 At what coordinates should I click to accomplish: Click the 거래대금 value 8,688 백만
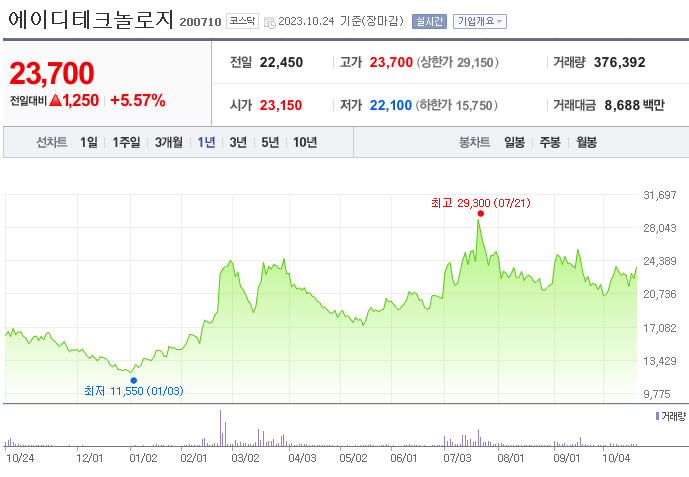point(635,105)
